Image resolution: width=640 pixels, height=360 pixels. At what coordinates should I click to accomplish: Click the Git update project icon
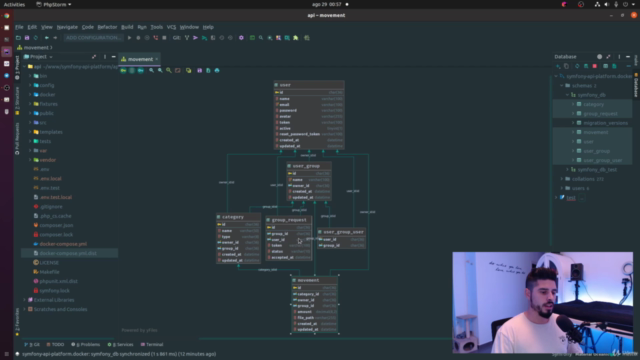[187, 38]
